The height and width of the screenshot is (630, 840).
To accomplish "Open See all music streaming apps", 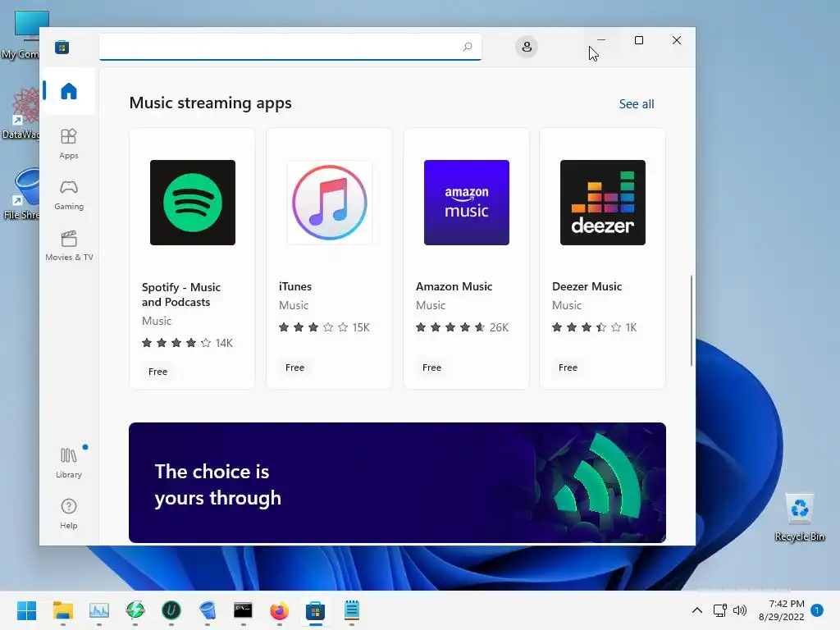I will [637, 104].
